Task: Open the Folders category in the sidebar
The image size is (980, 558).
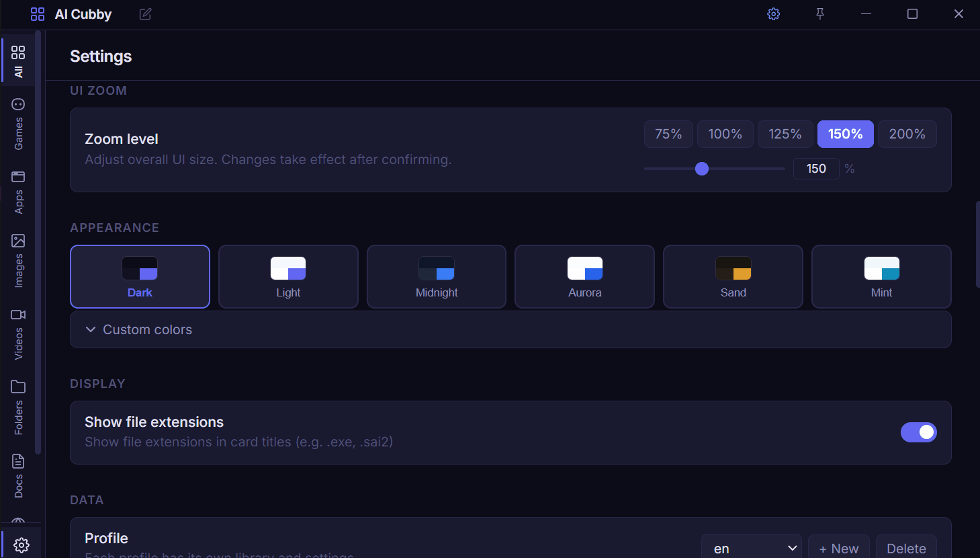Action: click(18, 407)
